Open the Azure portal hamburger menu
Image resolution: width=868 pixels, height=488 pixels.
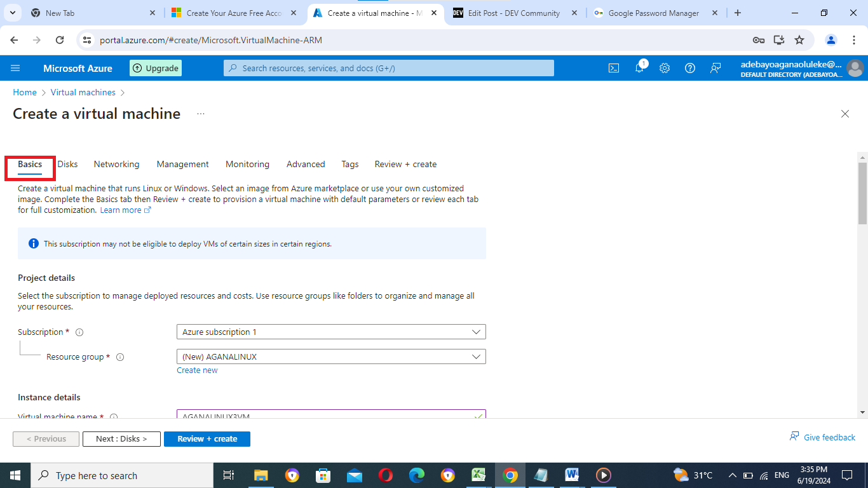(x=15, y=68)
